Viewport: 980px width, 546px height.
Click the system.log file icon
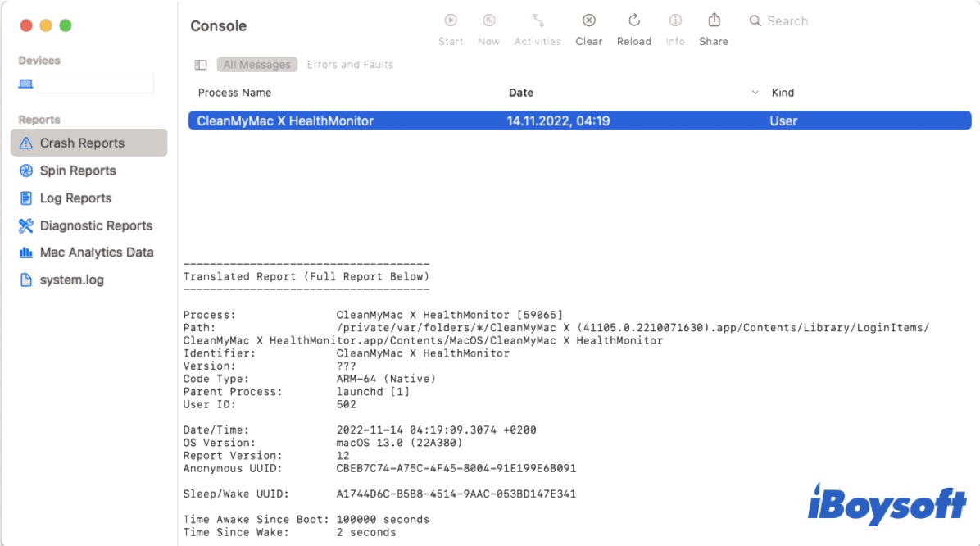coord(25,280)
